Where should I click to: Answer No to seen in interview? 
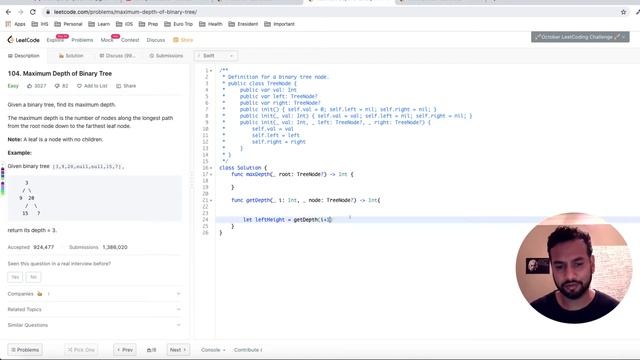[33, 277]
